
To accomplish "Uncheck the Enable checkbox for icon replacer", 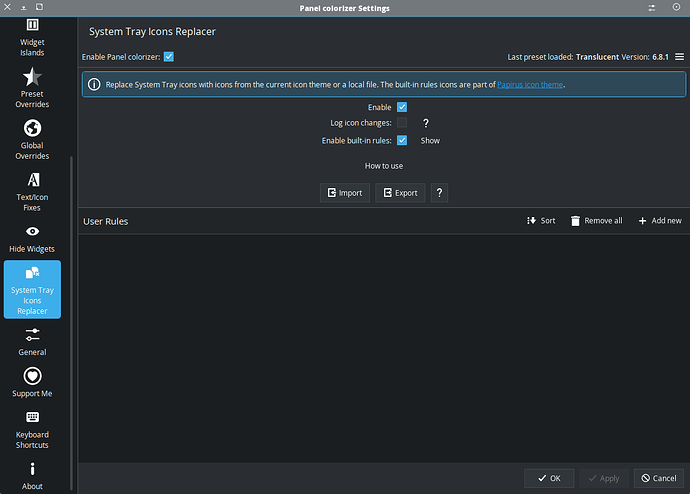I will tap(402, 106).
